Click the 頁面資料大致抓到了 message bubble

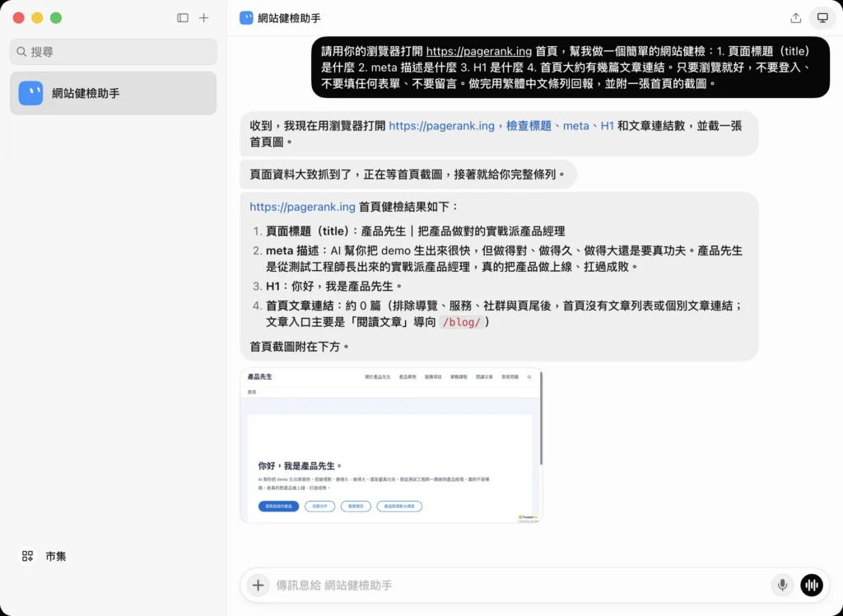pyautogui.click(x=408, y=175)
